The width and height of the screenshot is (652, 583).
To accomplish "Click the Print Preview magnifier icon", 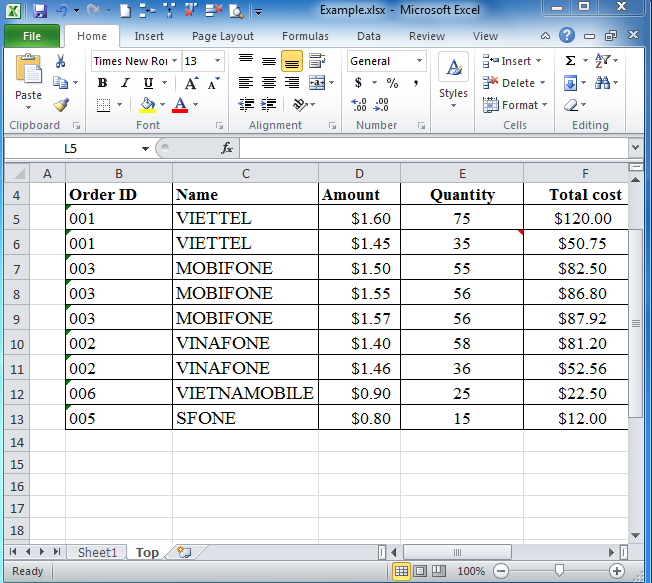I will tap(236, 10).
